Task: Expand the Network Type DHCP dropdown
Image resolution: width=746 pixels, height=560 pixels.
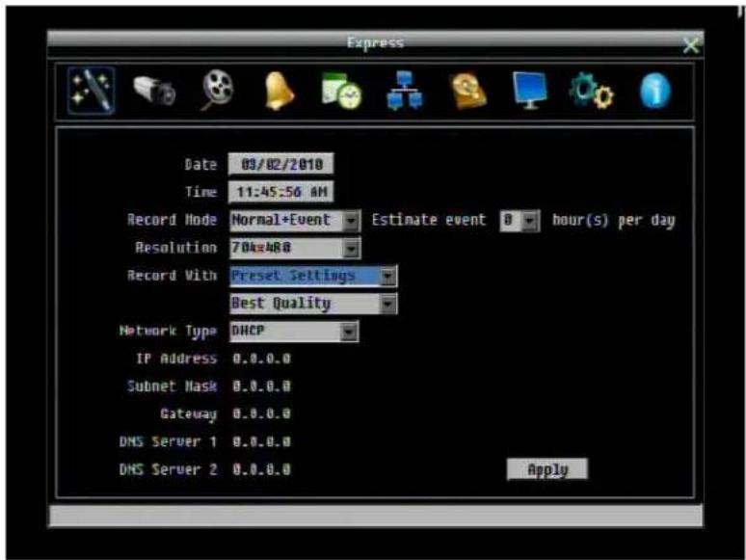Action: click(x=349, y=332)
